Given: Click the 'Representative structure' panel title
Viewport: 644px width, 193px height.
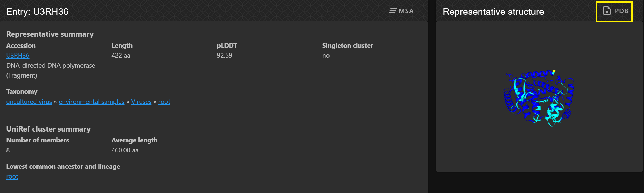Looking at the screenshot, I should 493,12.
